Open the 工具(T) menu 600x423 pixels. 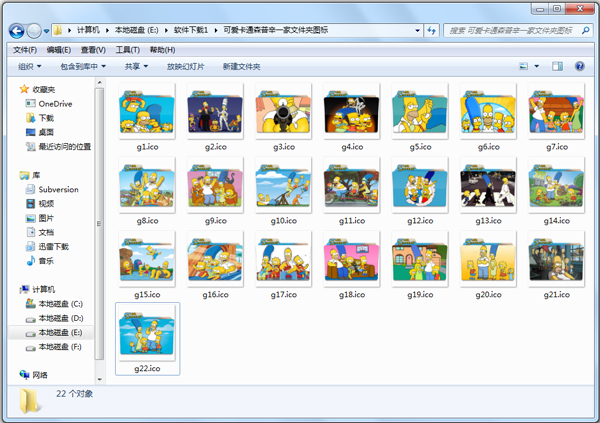127,49
